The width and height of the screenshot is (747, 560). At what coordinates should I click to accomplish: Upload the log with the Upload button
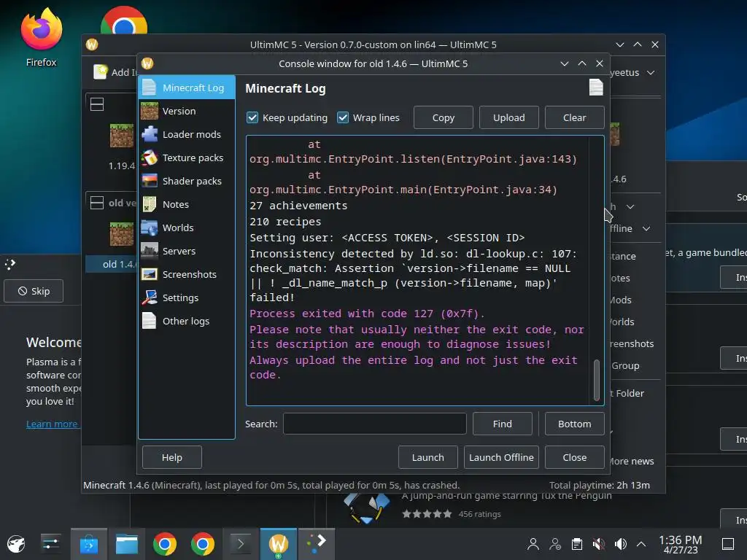508,117
